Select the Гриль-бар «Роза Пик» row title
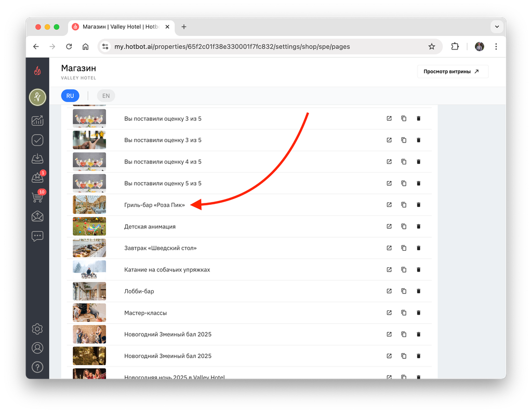 coord(154,205)
